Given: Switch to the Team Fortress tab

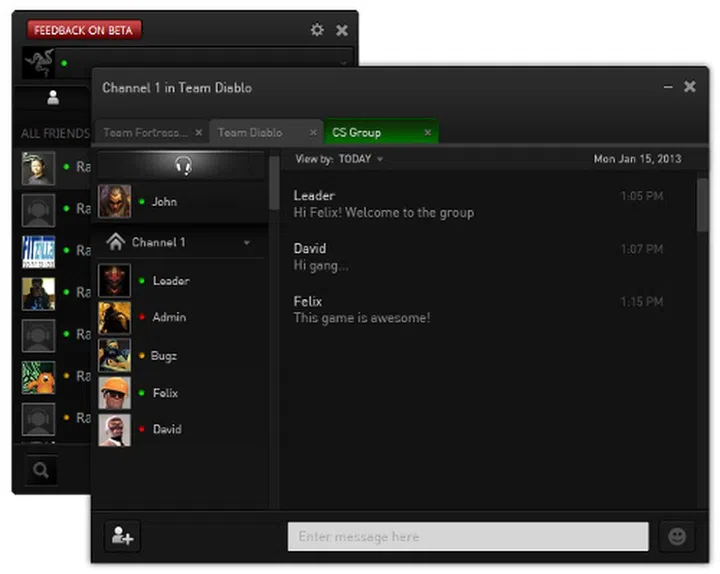Looking at the screenshot, I should pyautogui.click(x=145, y=132).
